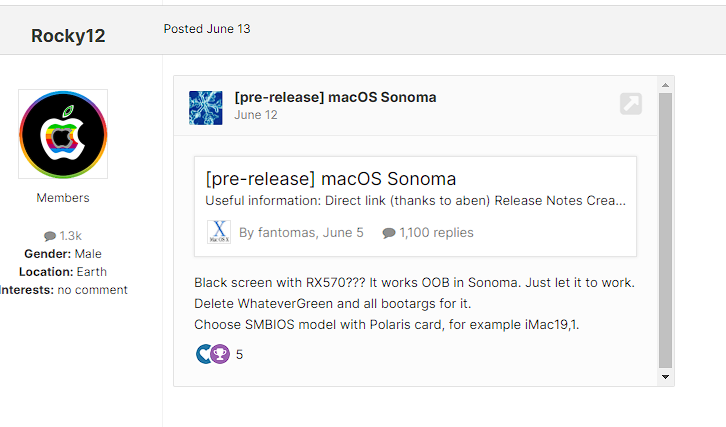Click the comment bubble icon next to 1.3k
The height and width of the screenshot is (427, 726).
(50, 236)
